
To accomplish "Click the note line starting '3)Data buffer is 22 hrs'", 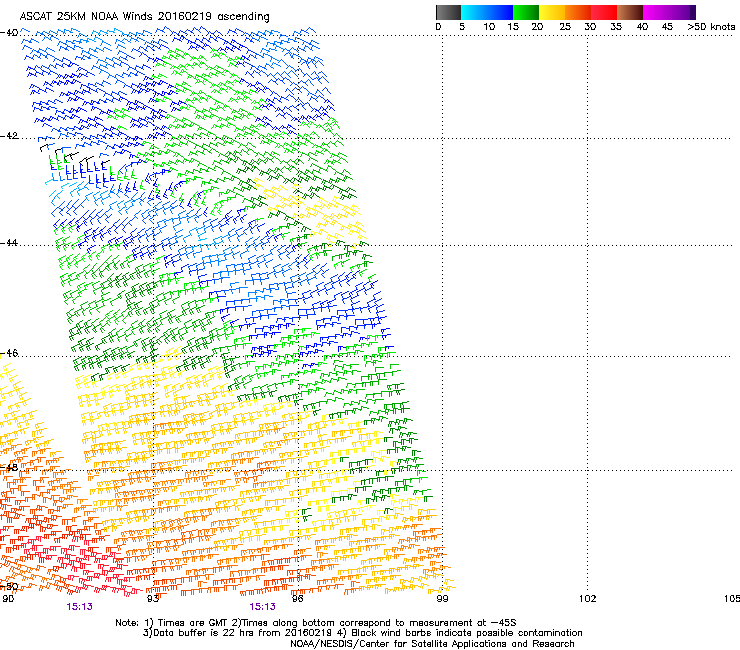I will click(362, 633).
